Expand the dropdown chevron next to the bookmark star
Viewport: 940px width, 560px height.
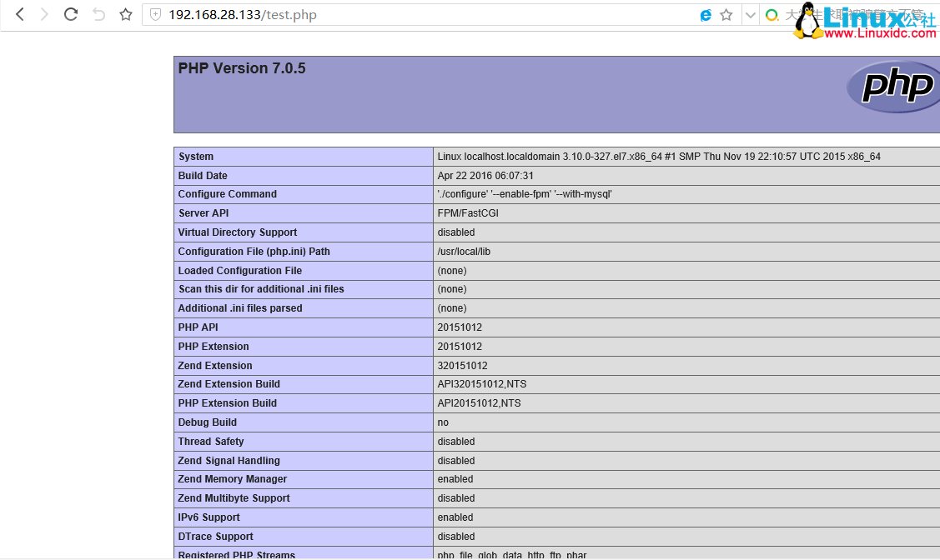point(749,15)
